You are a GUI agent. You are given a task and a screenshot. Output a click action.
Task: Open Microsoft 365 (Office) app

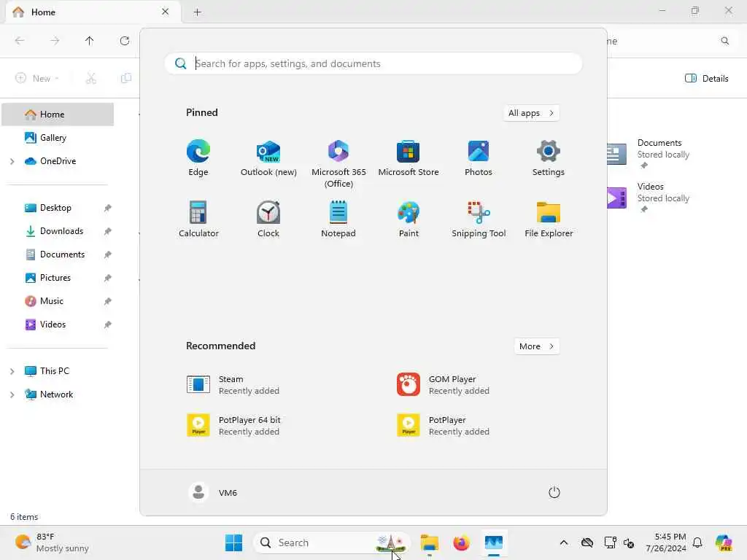click(338, 164)
